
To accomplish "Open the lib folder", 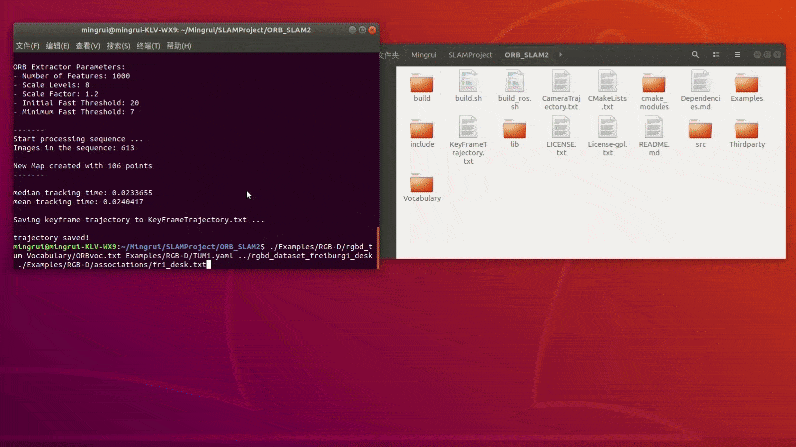I will [x=514, y=133].
